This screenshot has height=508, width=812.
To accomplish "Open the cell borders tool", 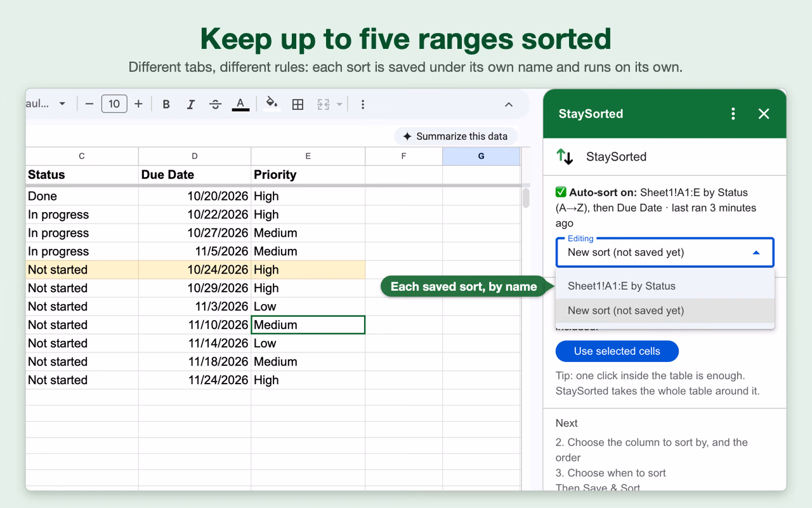I will coord(298,104).
